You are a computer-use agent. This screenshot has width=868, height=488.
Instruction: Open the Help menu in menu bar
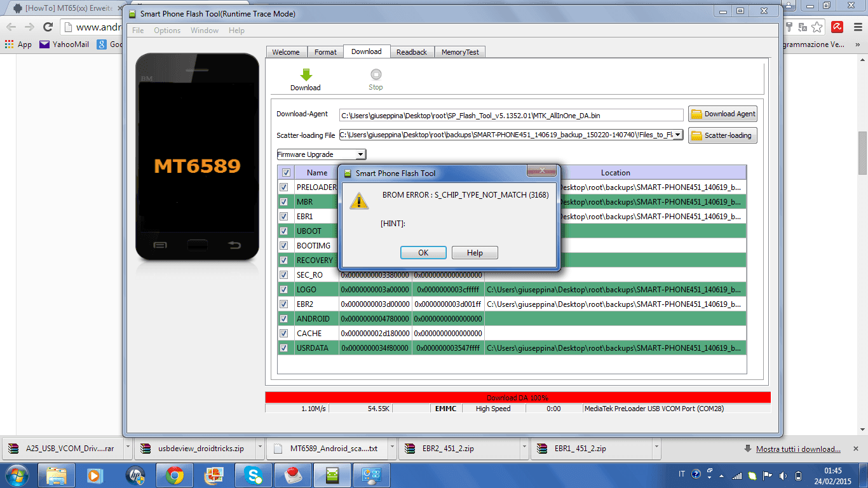tap(236, 30)
